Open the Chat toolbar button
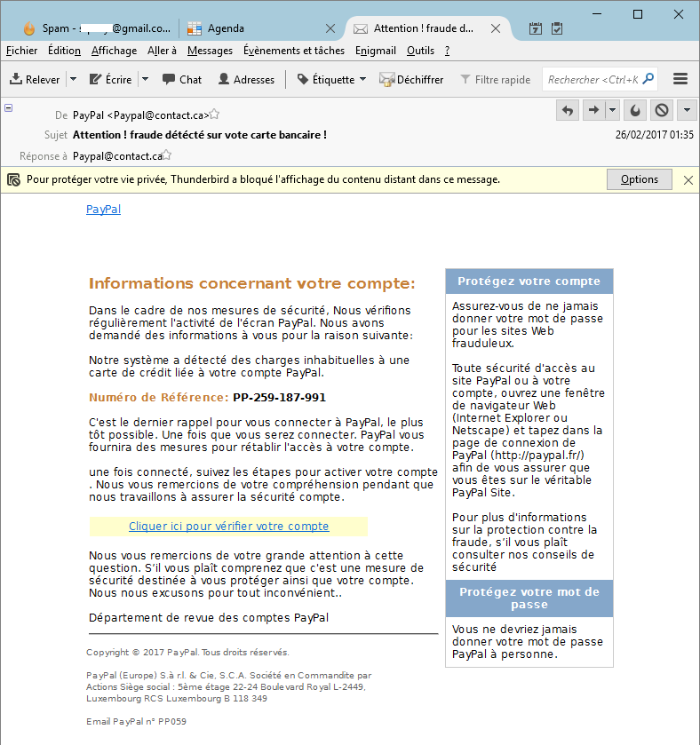This screenshot has width=700, height=745. pyautogui.click(x=182, y=79)
